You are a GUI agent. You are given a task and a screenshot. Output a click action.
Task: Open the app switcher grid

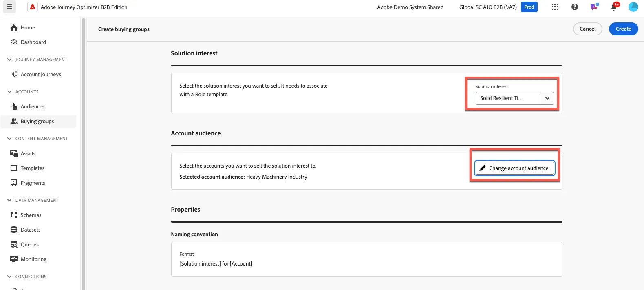click(555, 7)
